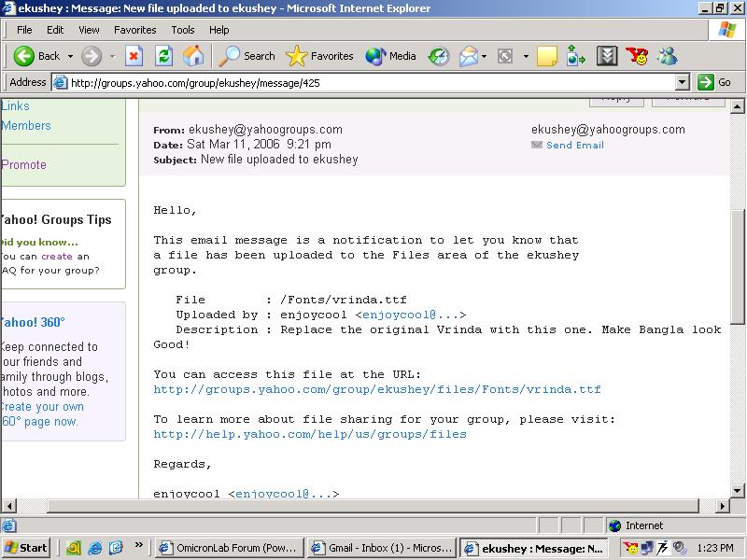
Task: Switch to Gmail Inbox taskbar window
Action: (382, 548)
